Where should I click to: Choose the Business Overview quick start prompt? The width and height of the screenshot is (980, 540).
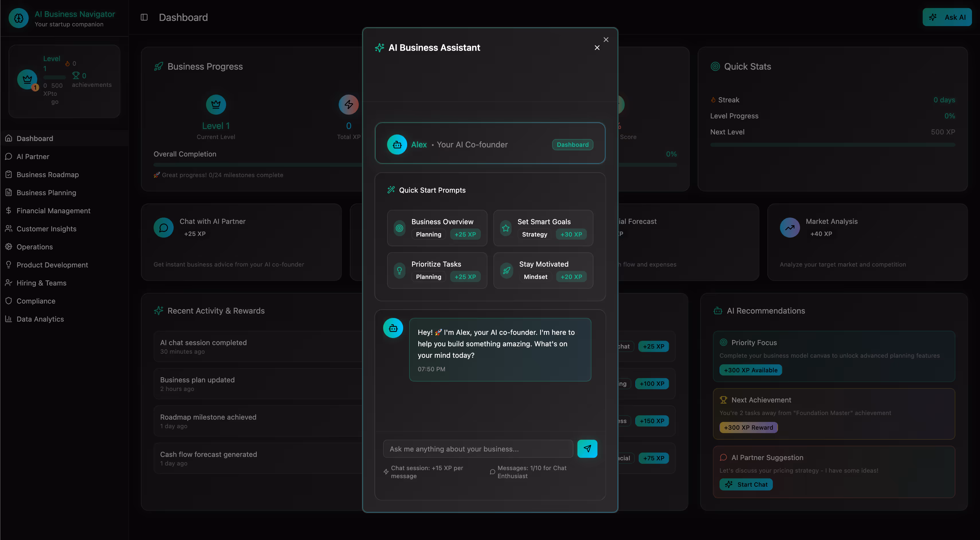click(x=437, y=228)
